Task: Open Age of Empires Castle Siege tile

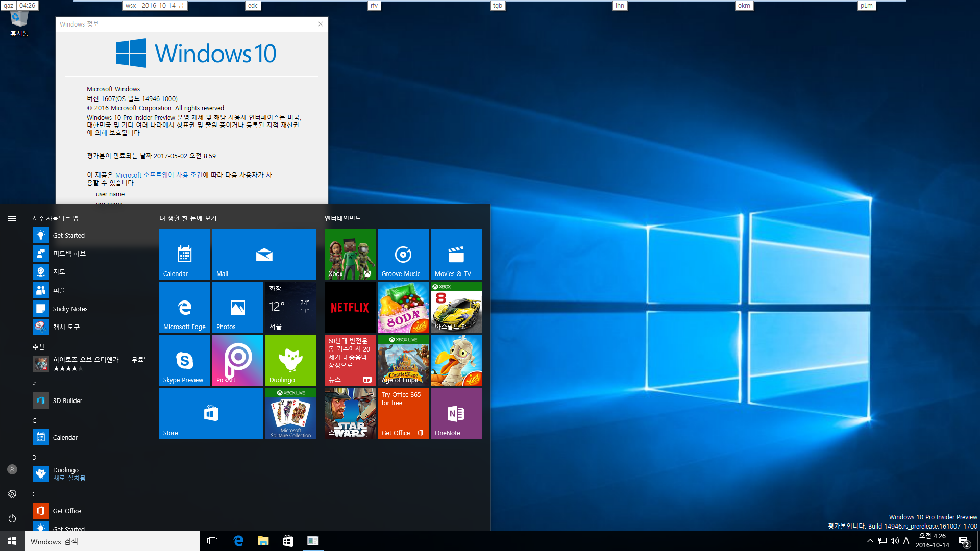Action: coord(403,360)
